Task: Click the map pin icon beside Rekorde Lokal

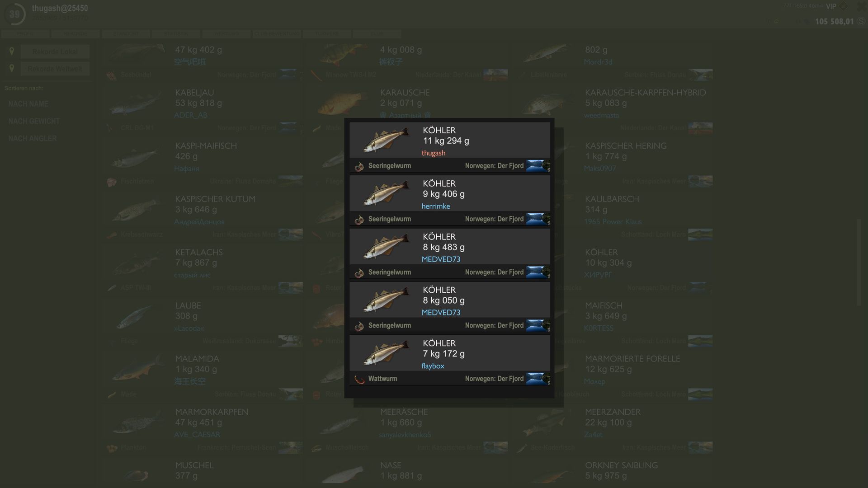Action: pyautogui.click(x=12, y=52)
